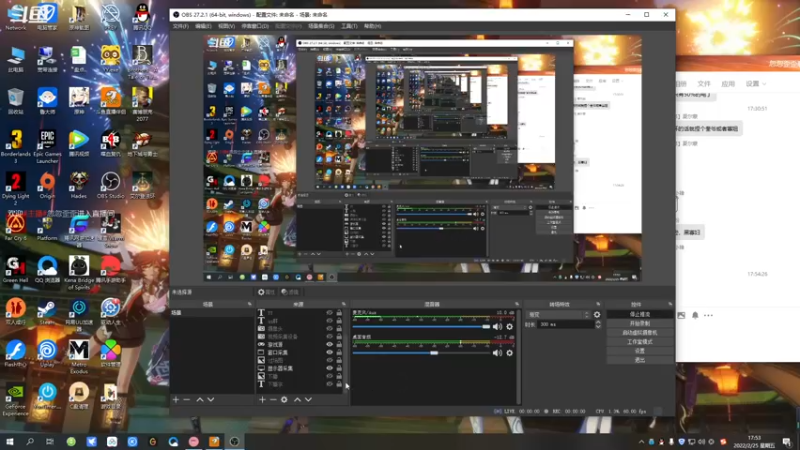The width and height of the screenshot is (800, 450).
Task: Open Network desktop icon
Action: point(15,17)
